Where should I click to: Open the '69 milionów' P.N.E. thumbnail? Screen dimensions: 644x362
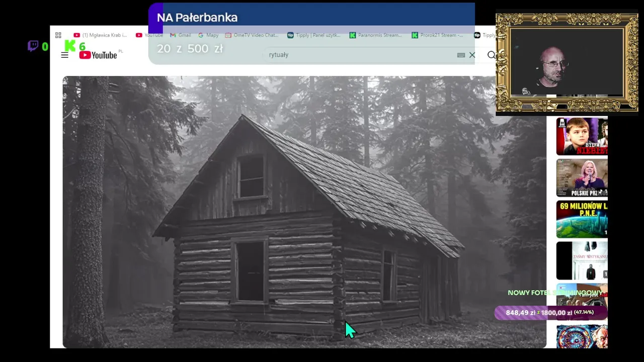pos(582,219)
